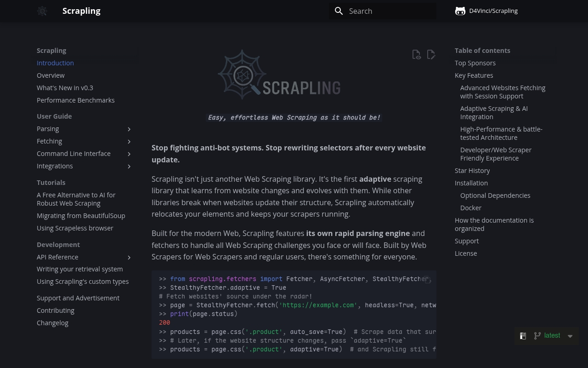Expand the Parsing navigation section
This screenshot has height=368, width=588.
click(129, 129)
